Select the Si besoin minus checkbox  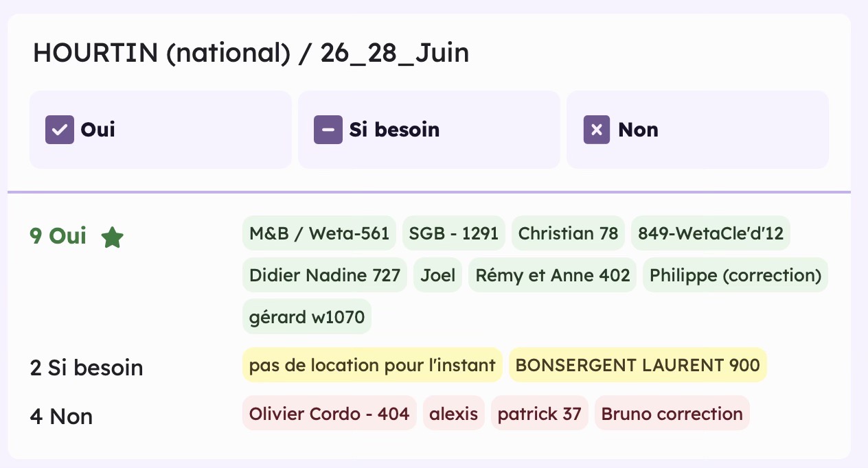328,130
